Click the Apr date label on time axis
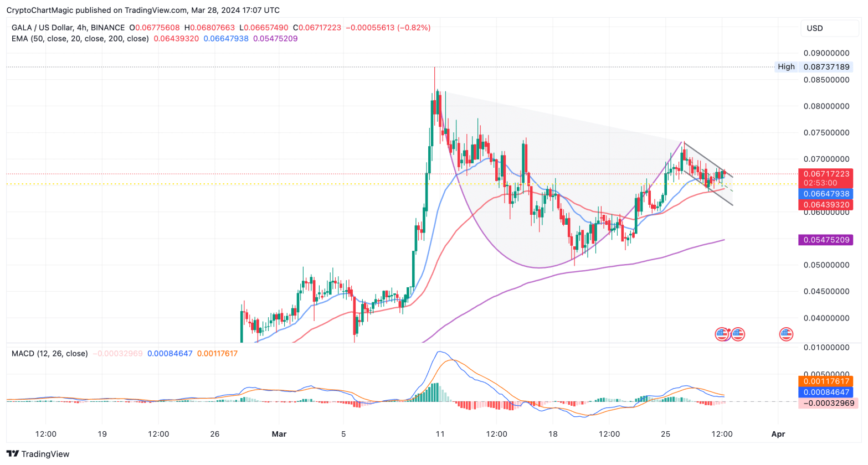The height and width of the screenshot is (465, 868). point(778,434)
